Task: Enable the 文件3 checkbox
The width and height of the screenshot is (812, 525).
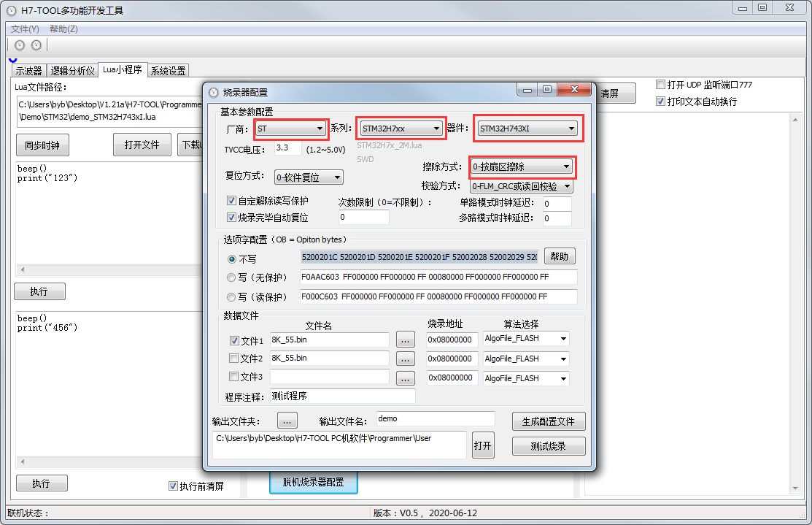Action: [234, 376]
